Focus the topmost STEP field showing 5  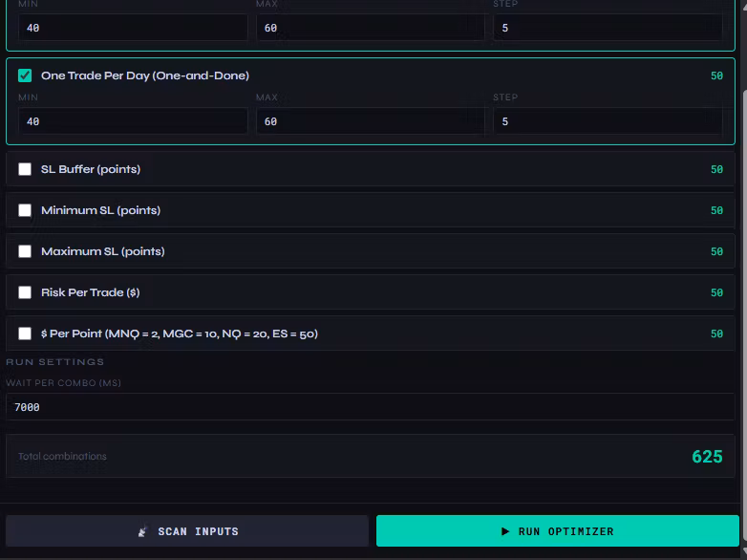point(608,28)
